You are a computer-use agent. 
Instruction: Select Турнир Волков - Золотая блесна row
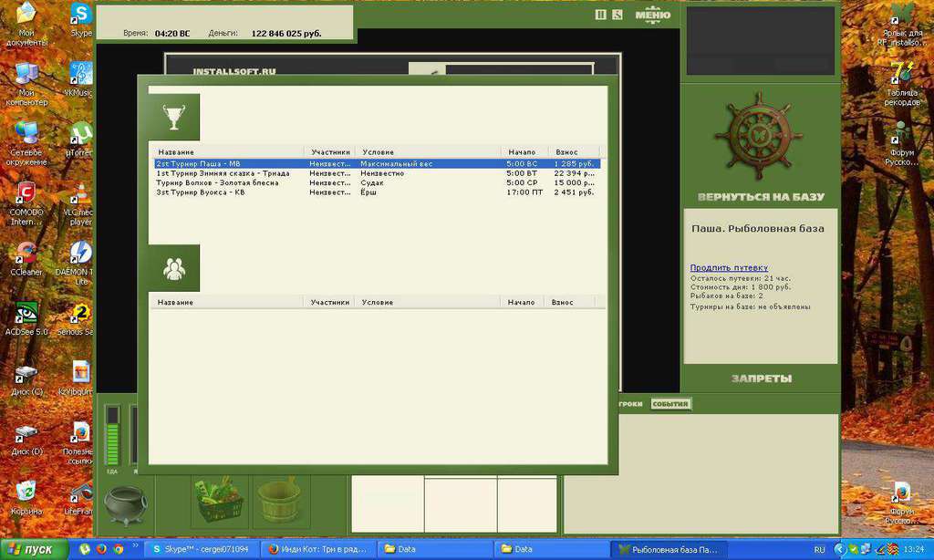click(x=377, y=183)
